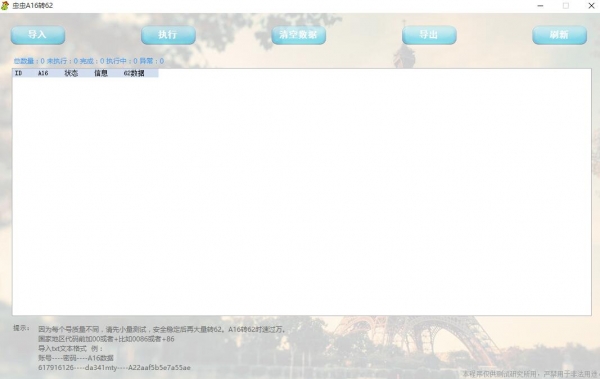Screen dimensions: 600x379
Task: Start processing with the 执行 button
Action: point(168,35)
